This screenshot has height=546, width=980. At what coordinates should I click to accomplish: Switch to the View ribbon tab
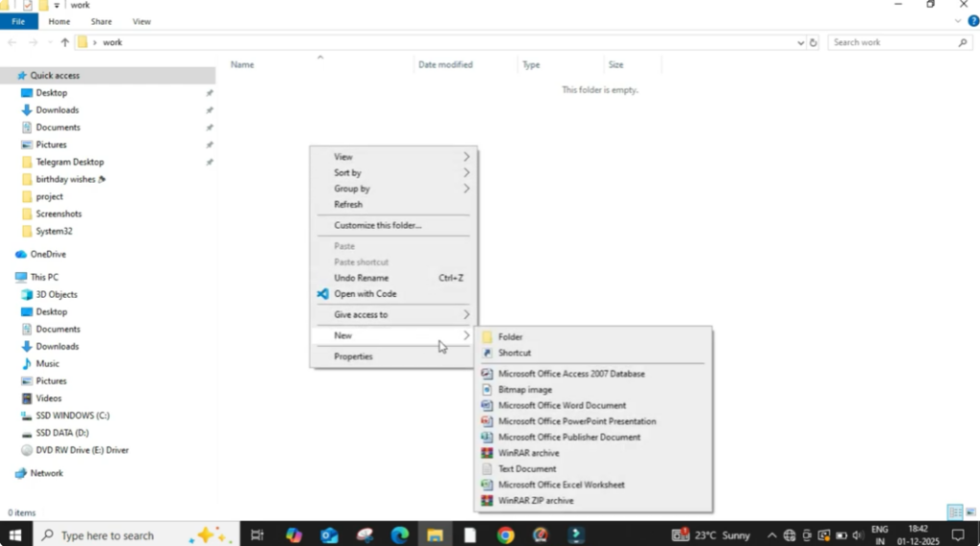click(x=142, y=21)
